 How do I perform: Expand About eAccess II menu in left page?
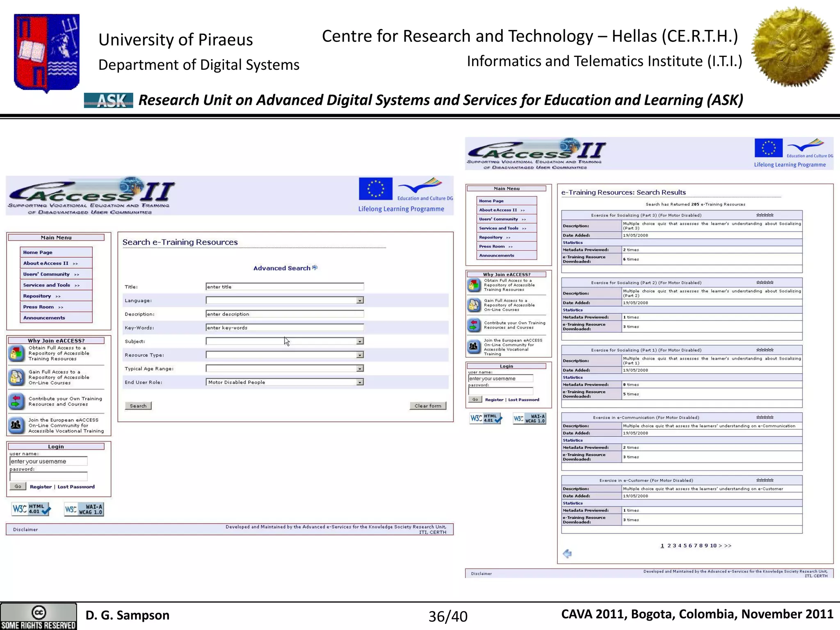pyautogui.click(x=56, y=263)
